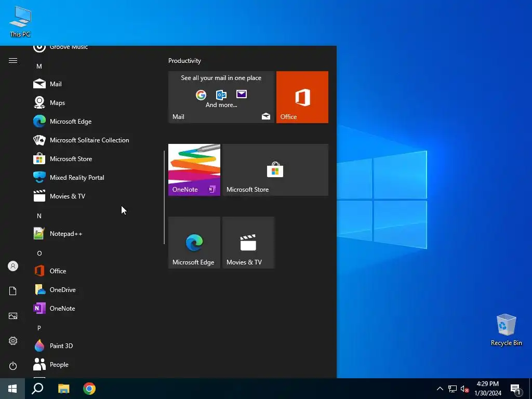Click the Power button icon
This screenshot has width=532, height=399.
tap(13, 366)
